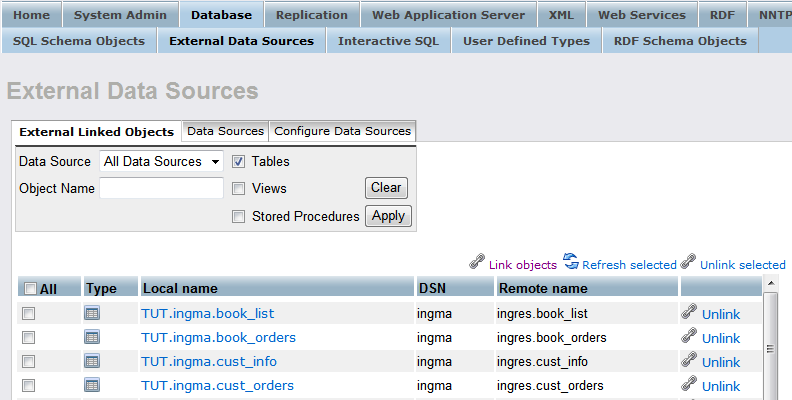
Task: Click table type icon for TUT.ingma.book_list
Action: pos(92,314)
